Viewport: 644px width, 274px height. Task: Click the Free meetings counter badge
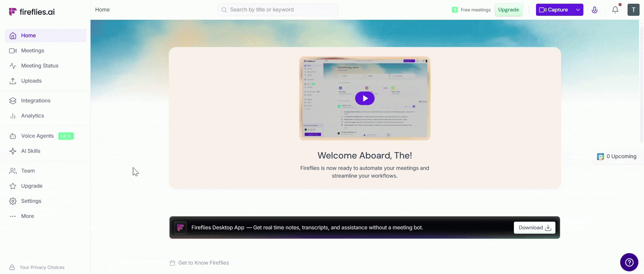point(455,10)
